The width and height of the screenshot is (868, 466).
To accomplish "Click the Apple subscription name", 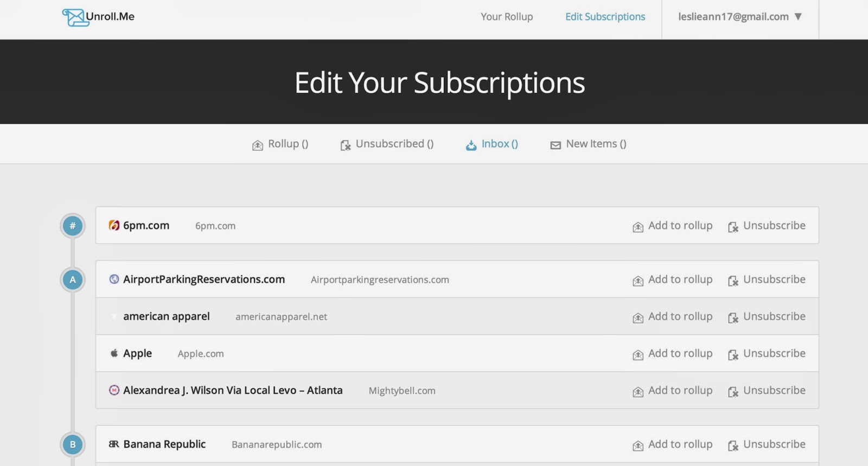I will tap(137, 354).
